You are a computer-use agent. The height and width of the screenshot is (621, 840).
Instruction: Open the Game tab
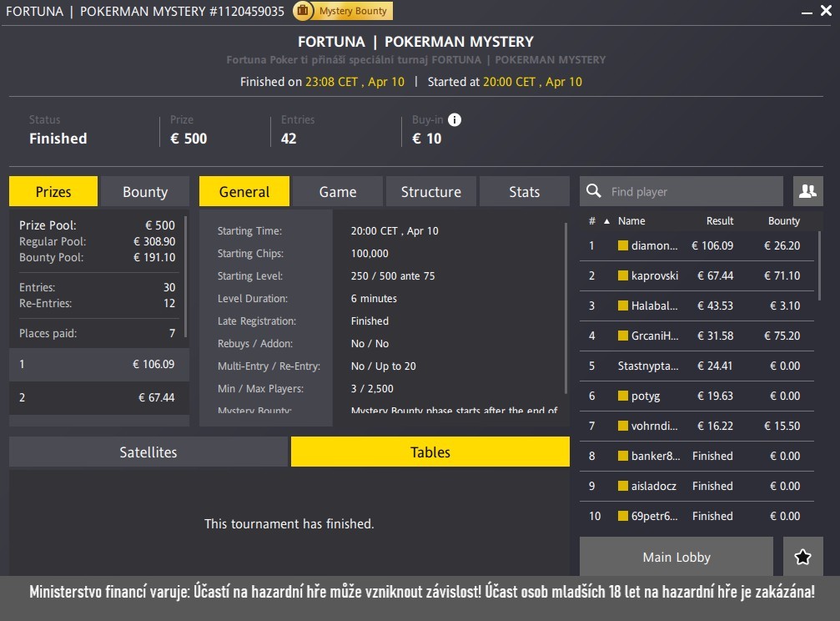click(x=337, y=191)
